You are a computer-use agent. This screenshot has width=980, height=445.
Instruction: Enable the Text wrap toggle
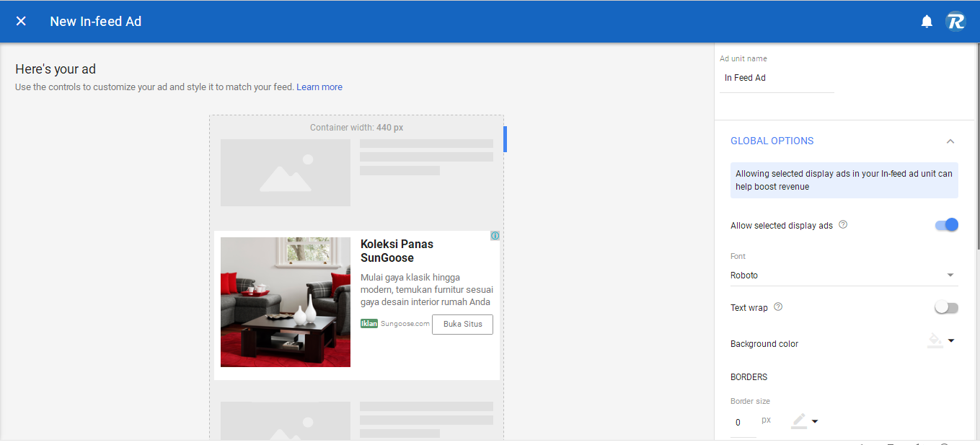[946, 307]
